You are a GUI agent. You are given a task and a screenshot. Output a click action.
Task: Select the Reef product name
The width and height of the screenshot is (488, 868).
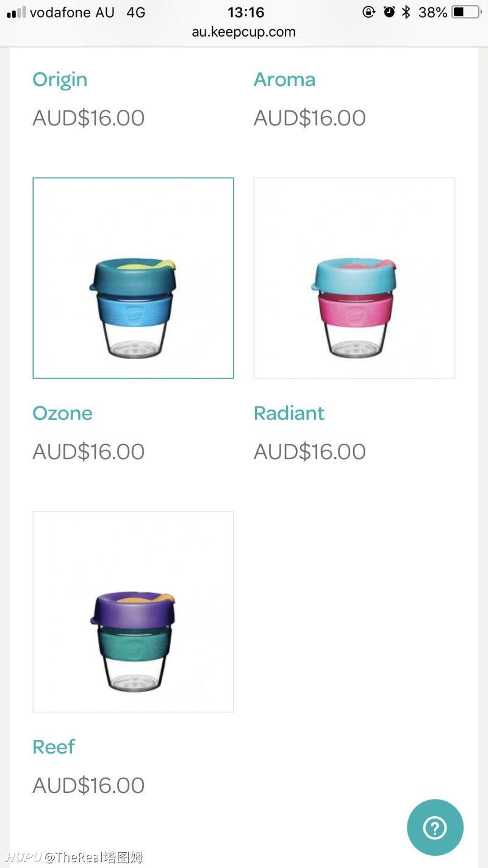click(x=54, y=747)
